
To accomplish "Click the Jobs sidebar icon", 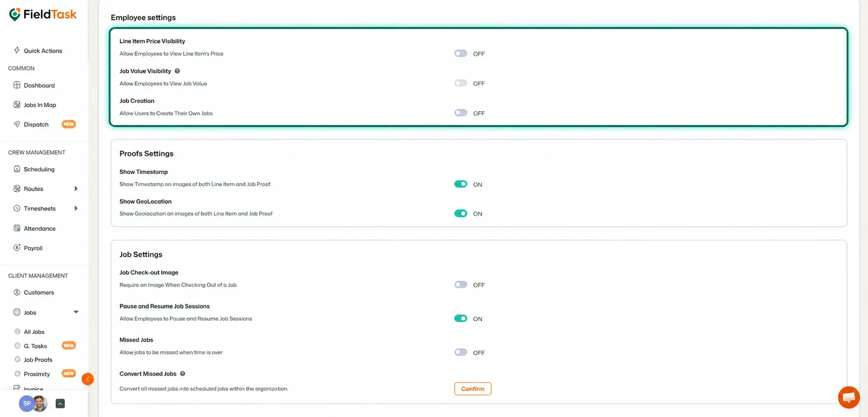I will pos(17,312).
